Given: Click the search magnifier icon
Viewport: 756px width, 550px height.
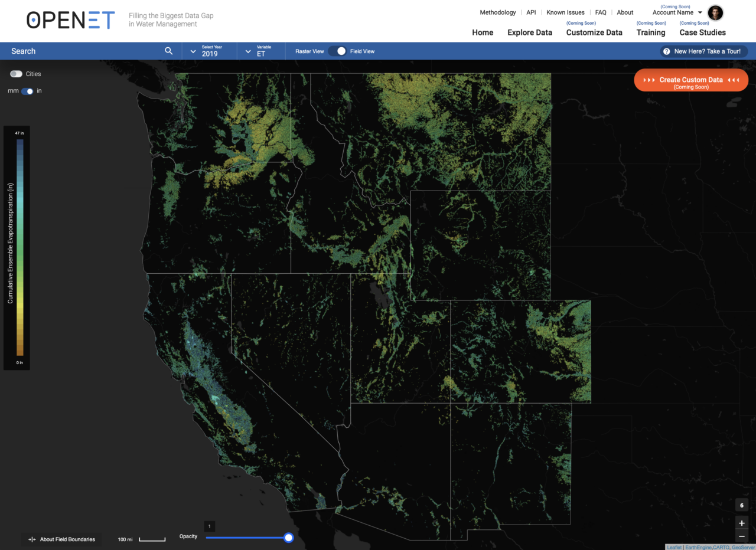Looking at the screenshot, I should 169,51.
